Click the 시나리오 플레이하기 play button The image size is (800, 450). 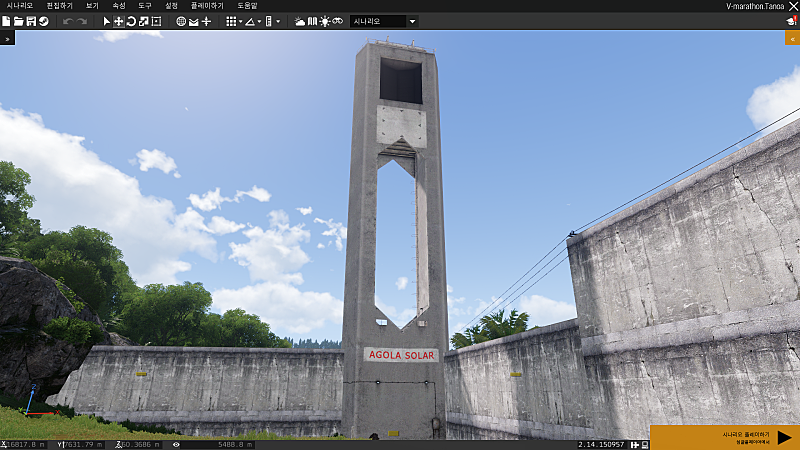[x=725, y=437]
